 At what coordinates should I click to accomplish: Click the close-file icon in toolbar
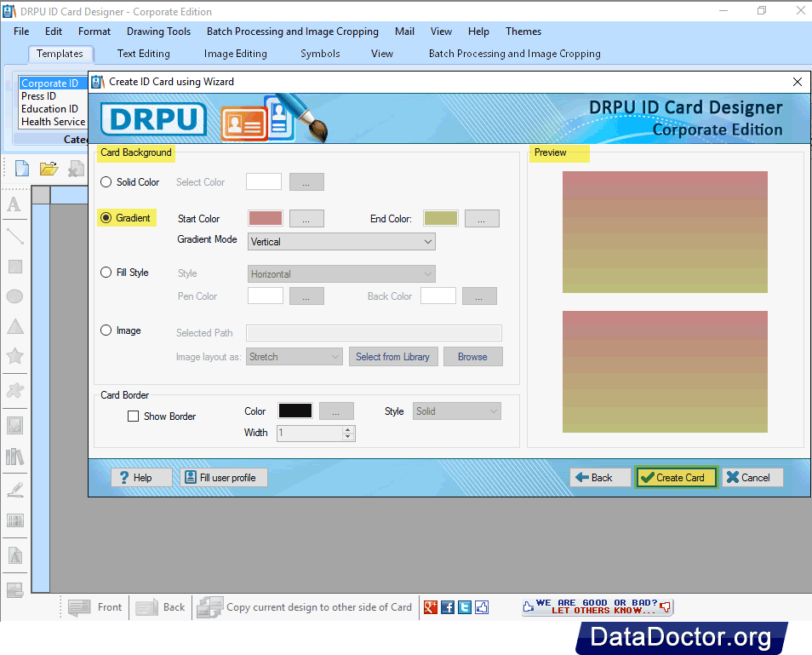[x=76, y=169]
